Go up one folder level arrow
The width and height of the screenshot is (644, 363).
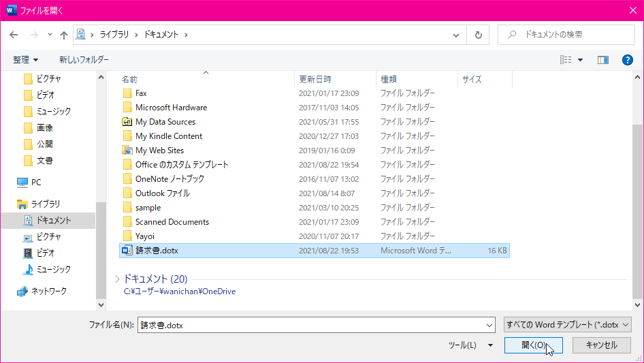[64, 35]
